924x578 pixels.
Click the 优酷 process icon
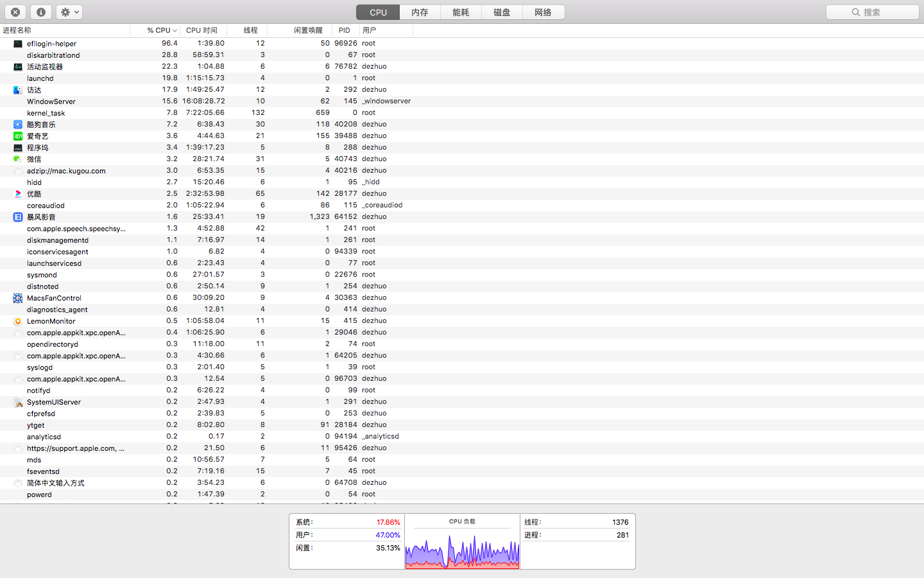18,194
